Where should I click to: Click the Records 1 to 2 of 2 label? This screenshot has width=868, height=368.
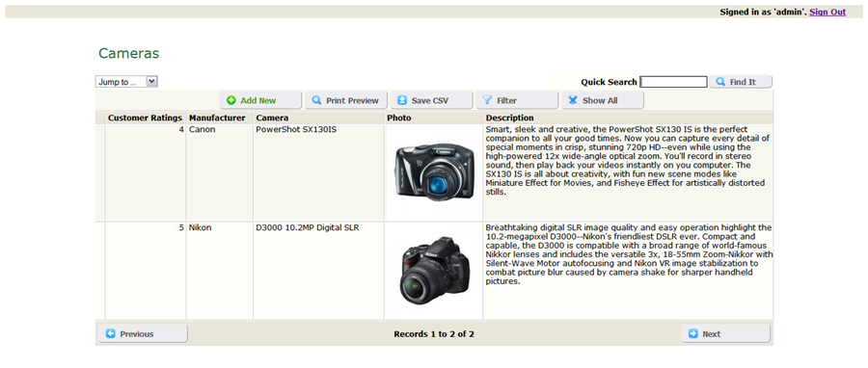(434, 333)
